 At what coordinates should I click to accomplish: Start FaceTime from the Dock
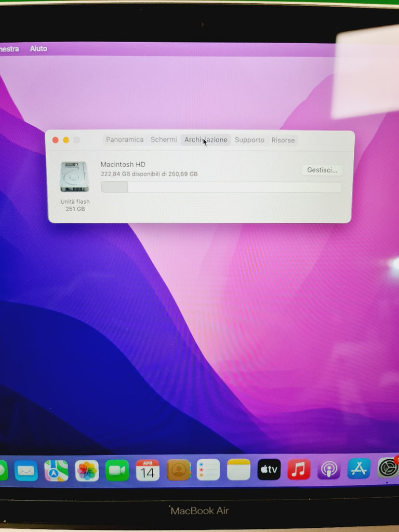117,470
